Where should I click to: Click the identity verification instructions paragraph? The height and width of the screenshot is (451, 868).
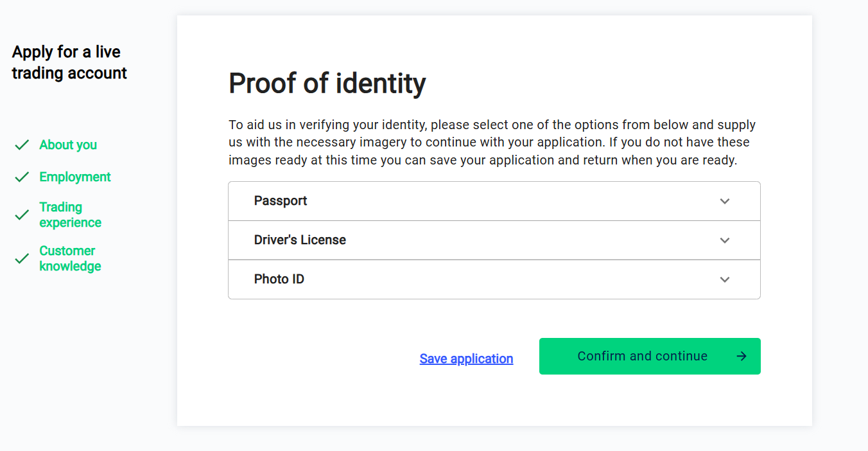(x=492, y=143)
